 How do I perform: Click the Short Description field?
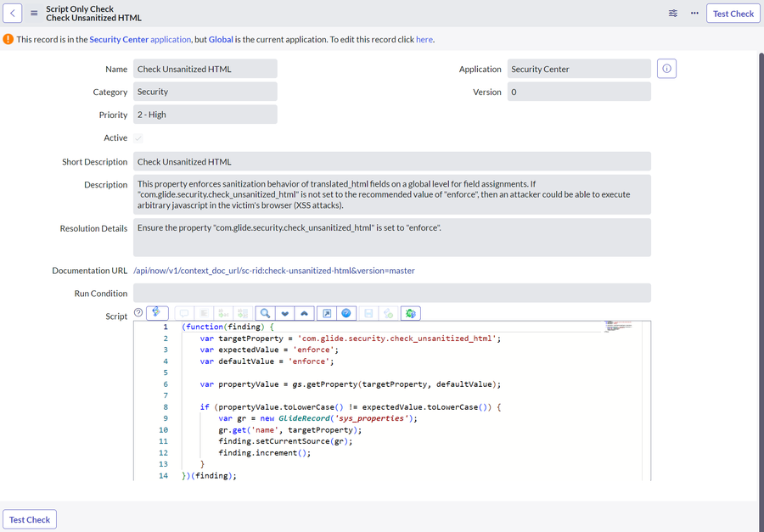click(x=392, y=161)
